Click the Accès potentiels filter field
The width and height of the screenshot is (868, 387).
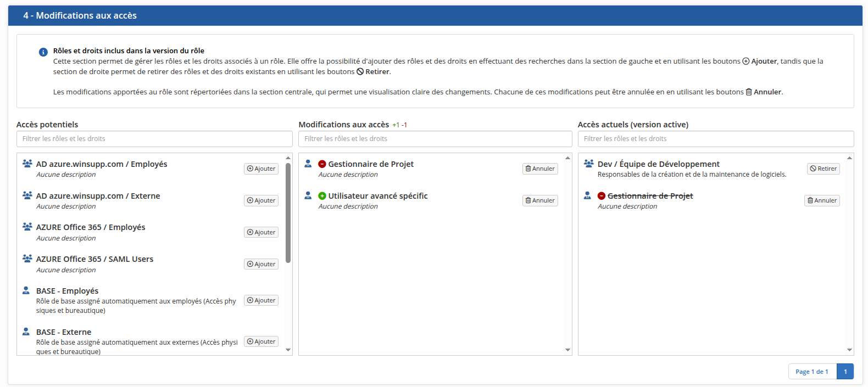pyautogui.click(x=154, y=139)
